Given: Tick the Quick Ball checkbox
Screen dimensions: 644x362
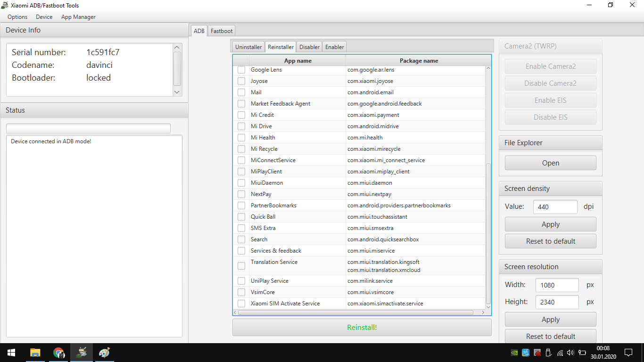Looking at the screenshot, I should point(241,217).
